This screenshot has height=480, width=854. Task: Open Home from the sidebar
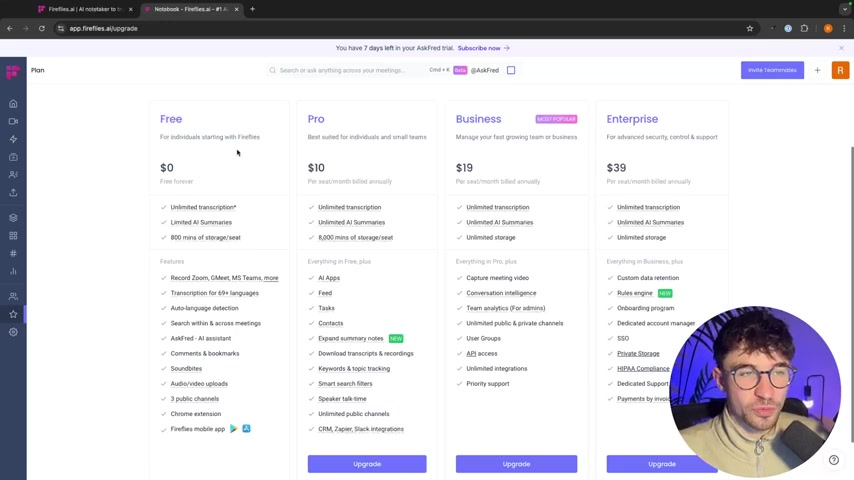click(x=13, y=104)
